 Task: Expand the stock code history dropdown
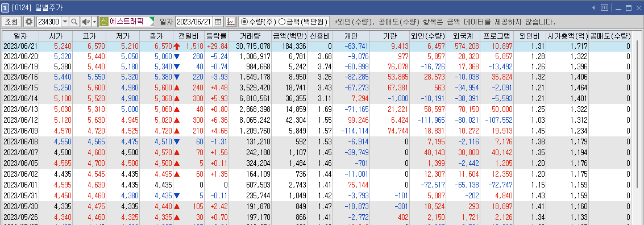pos(65,22)
